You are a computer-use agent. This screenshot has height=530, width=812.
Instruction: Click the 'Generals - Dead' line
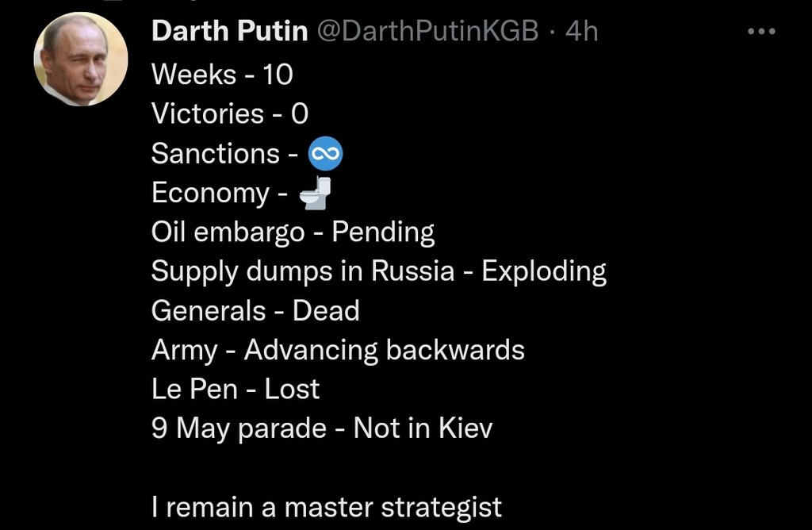[x=255, y=310]
